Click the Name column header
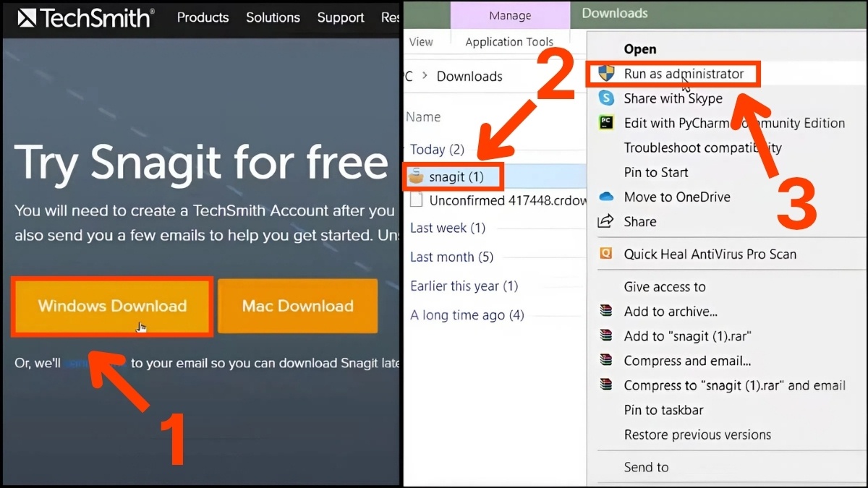868x488 pixels. (x=423, y=117)
